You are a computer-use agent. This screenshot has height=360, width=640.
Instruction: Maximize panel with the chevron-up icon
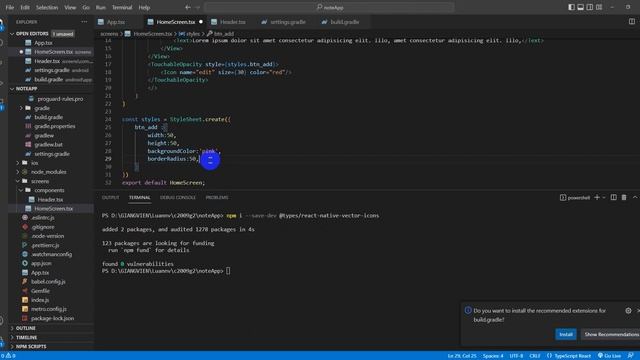point(635,198)
